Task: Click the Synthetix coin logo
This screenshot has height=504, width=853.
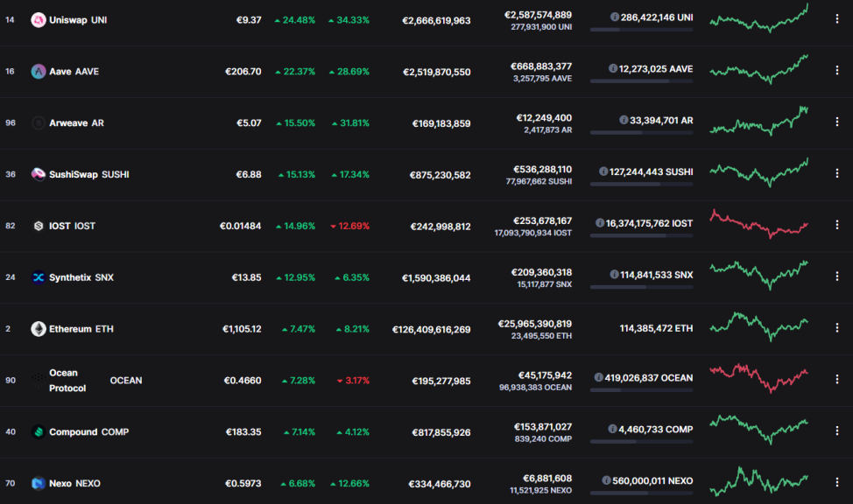Action: (x=38, y=277)
